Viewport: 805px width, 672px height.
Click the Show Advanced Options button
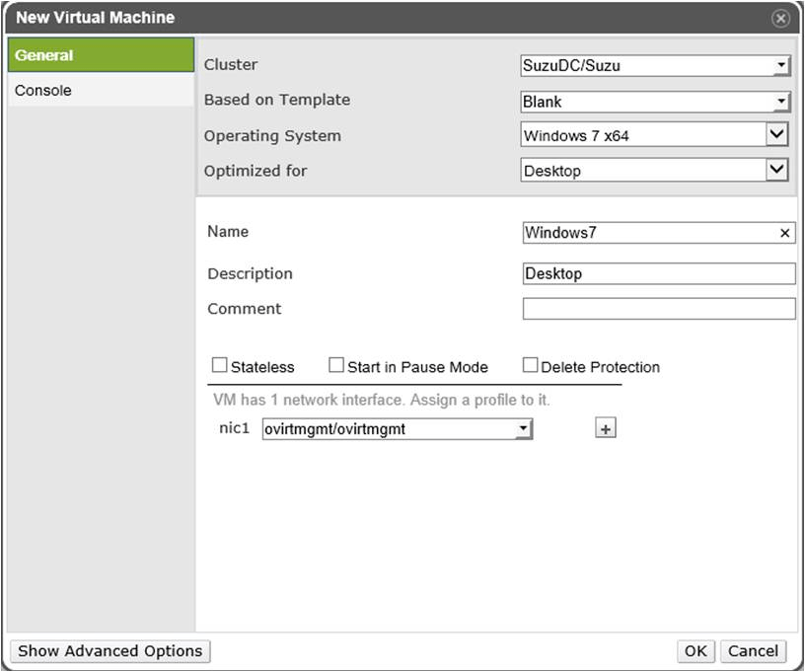[x=110, y=651]
